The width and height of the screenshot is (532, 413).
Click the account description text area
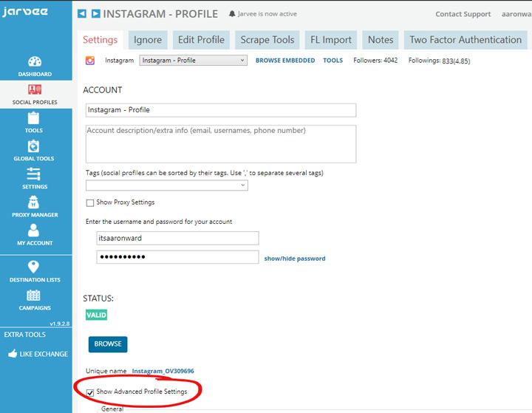point(221,144)
